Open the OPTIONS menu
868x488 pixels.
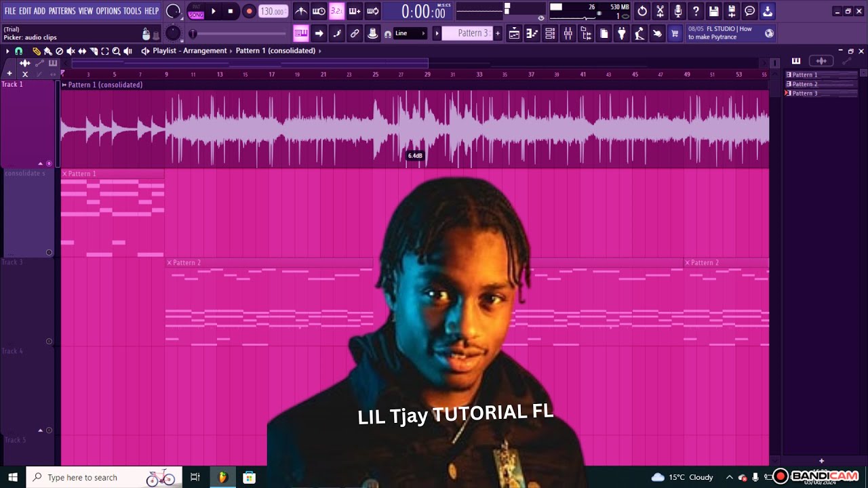108,11
